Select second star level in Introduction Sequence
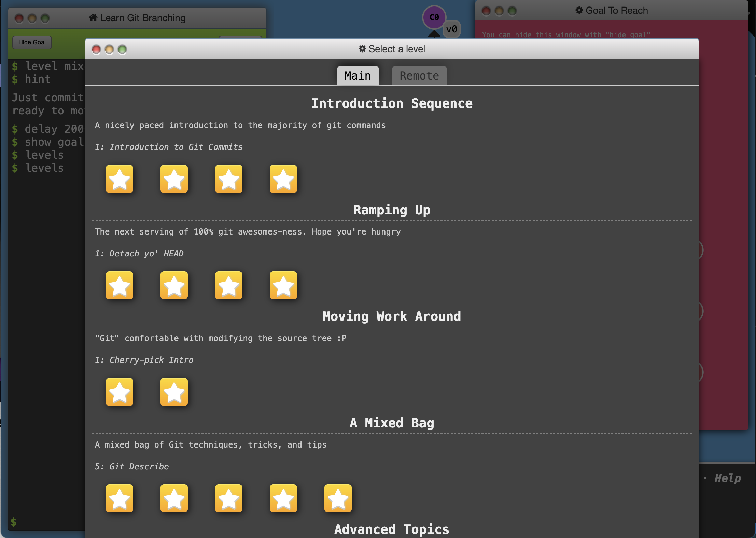Screen dimensions: 756x538 (x=174, y=179)
